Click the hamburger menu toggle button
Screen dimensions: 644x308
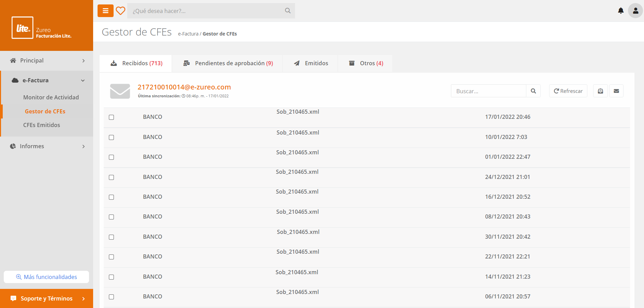[105, 11]
